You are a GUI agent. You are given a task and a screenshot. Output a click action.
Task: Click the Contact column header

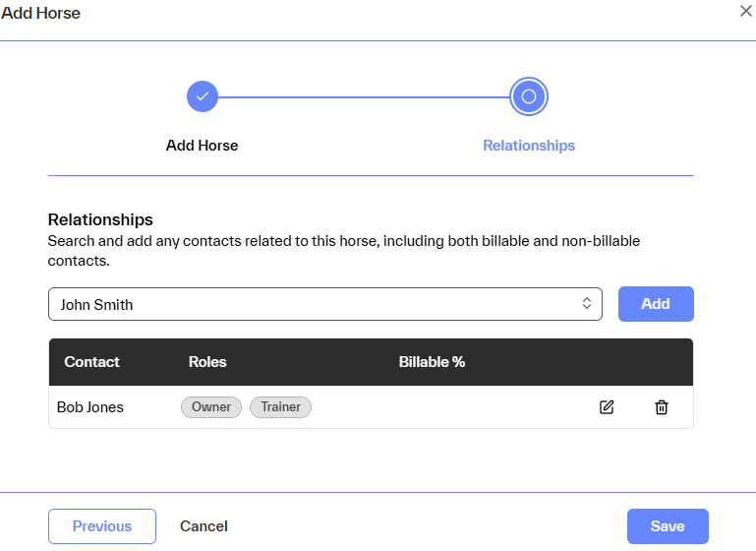coord(91,362)
